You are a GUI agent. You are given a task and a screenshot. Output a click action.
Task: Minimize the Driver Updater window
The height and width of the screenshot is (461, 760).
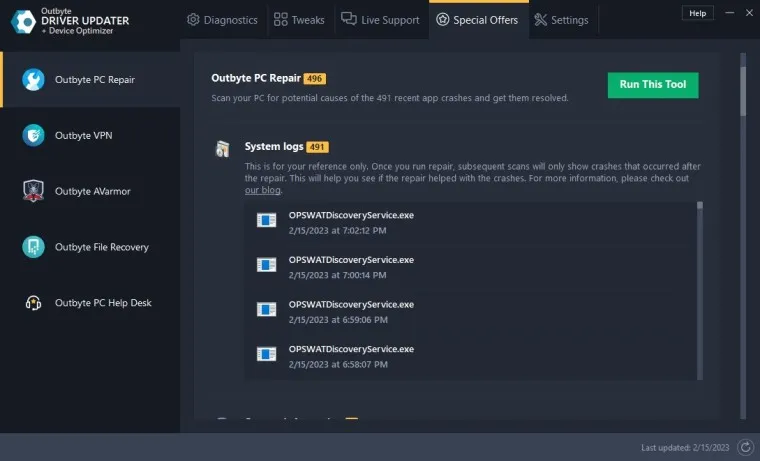click(x=729, y=13)
